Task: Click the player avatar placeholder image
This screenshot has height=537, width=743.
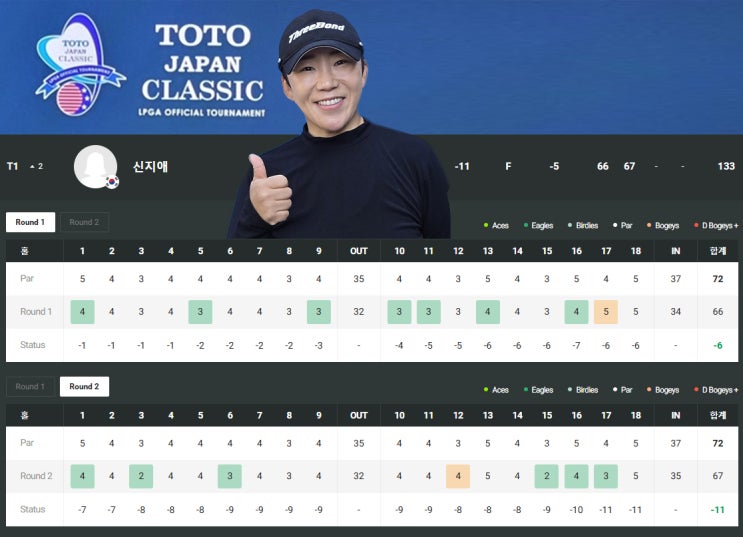Action: pyautogui.click(x=95, y=167)
